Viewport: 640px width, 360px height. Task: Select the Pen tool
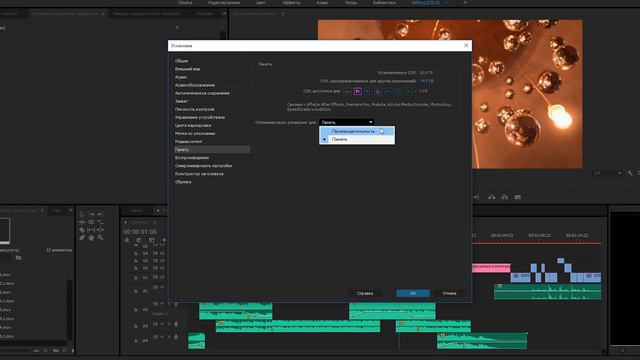[82, 238]
